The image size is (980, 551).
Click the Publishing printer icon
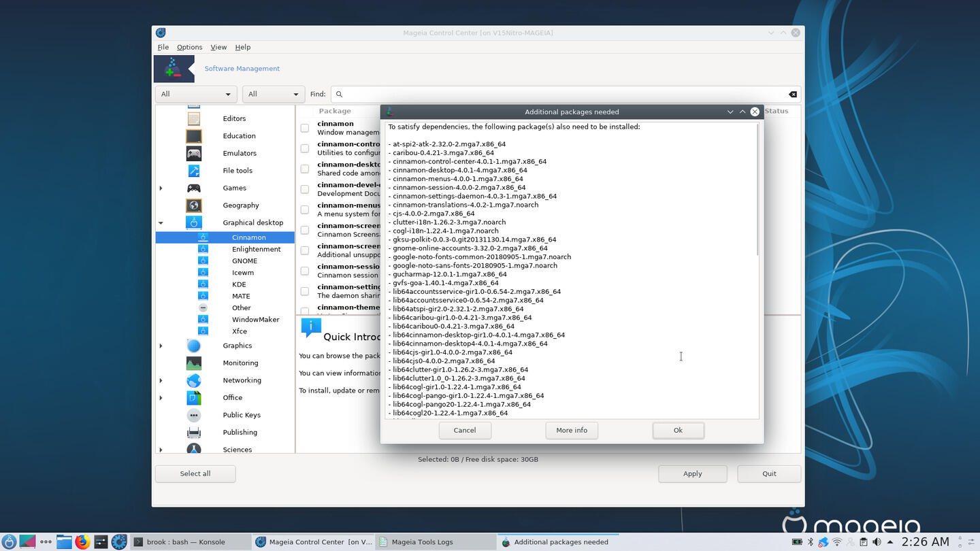click(x=194, y=433)
